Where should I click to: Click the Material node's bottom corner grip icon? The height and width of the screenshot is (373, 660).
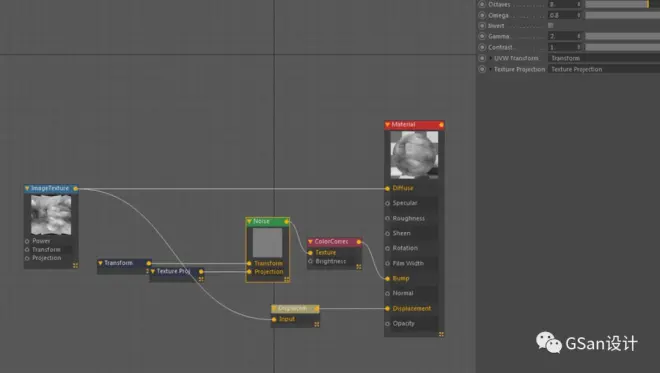[441, 334]
